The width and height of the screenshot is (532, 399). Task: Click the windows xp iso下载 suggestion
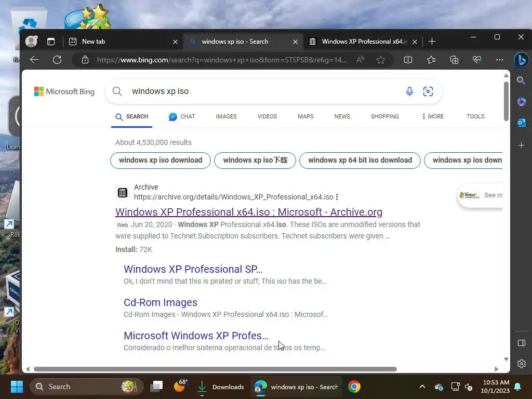[x=255, y=160]
